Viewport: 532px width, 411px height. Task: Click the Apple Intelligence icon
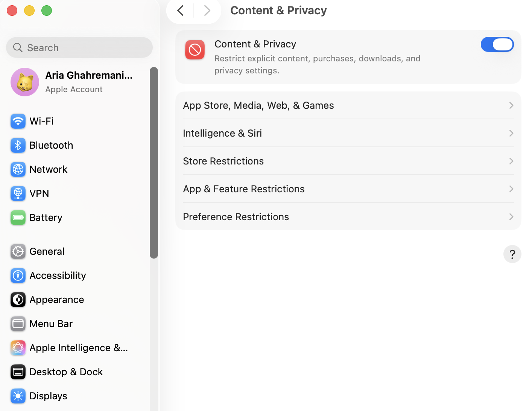point(18,348)
